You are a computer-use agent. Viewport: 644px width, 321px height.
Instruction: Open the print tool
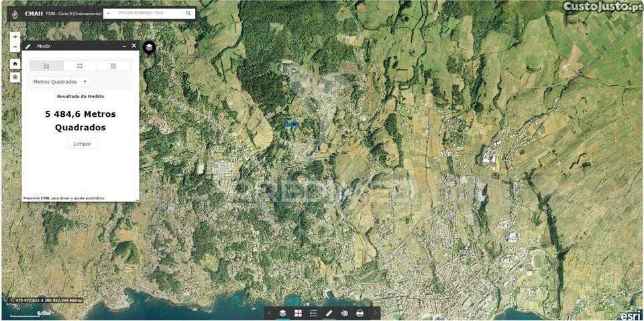[360, 313]
